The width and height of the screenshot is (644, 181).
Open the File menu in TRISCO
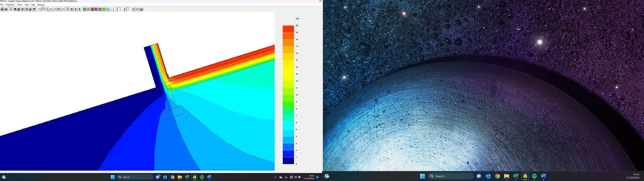(x=2, y=5)
